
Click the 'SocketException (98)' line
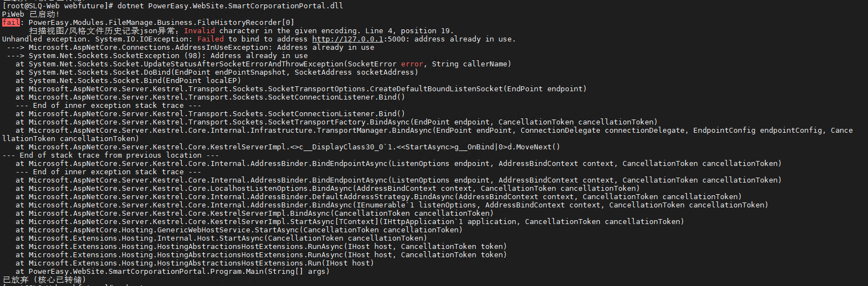click(161, 56)
